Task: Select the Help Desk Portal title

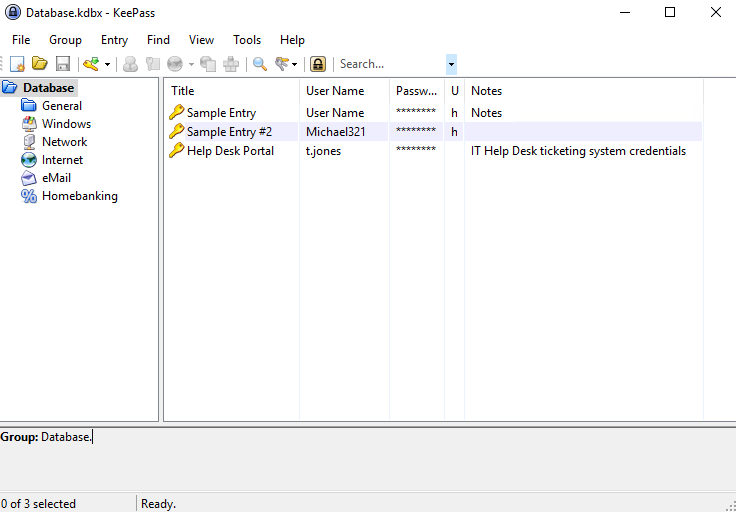Action: click(230, 151)
